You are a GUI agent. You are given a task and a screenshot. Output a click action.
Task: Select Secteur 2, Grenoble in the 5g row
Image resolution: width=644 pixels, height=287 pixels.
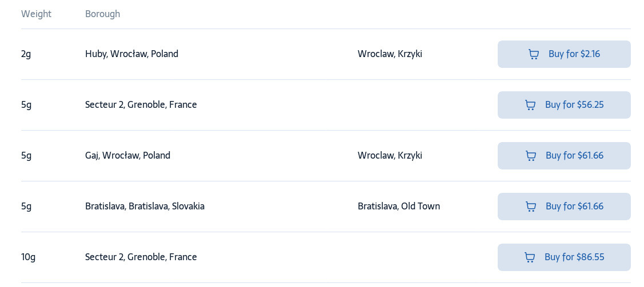point(141,104)
